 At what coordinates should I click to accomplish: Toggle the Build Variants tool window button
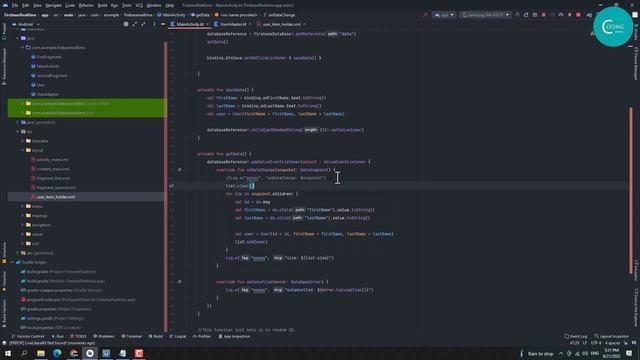tap(4, 312)
